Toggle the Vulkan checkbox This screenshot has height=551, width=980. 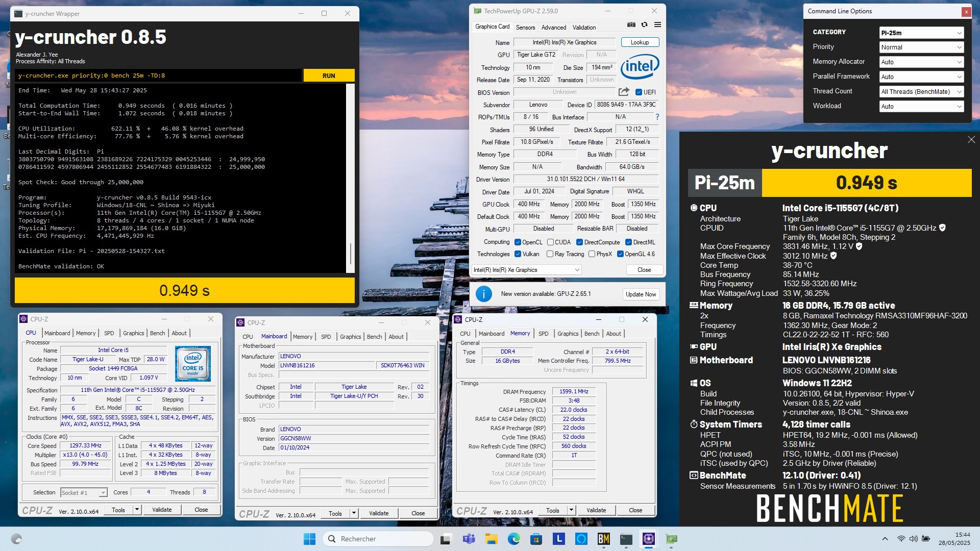[x=518, y=254]
